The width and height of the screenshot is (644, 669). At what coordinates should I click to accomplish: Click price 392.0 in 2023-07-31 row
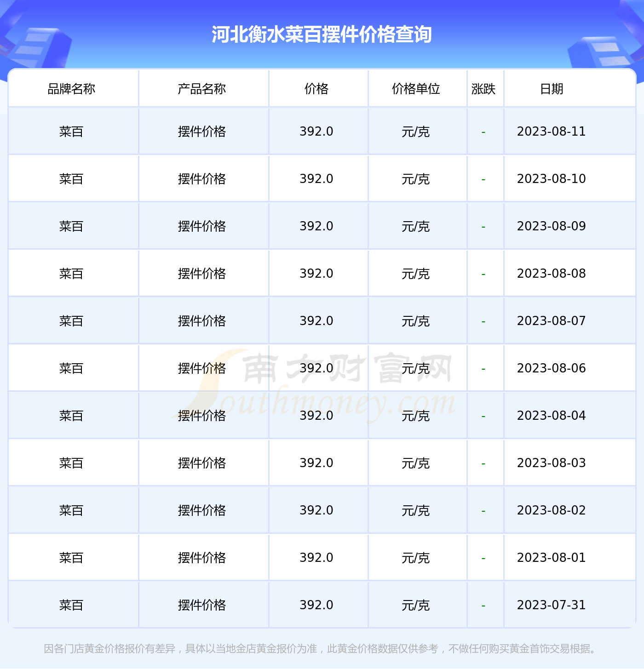click(x=316, y=605)
